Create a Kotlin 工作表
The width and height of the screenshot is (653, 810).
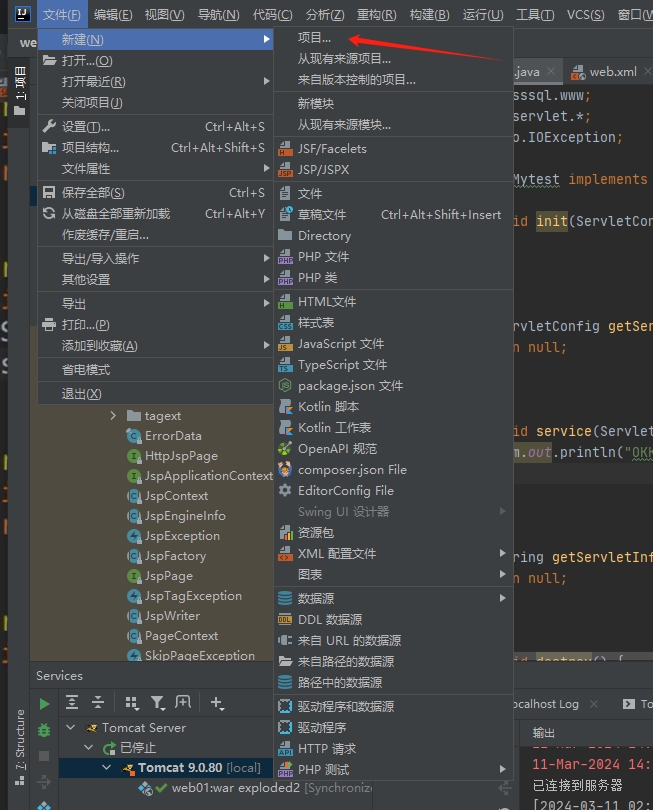tap(393, 428)
